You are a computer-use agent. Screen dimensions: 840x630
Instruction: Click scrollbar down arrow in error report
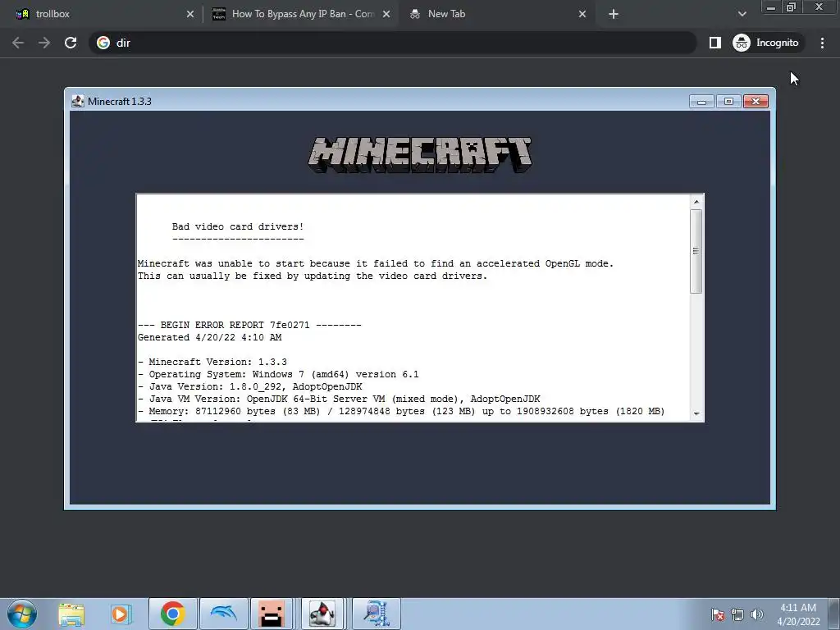696,413
